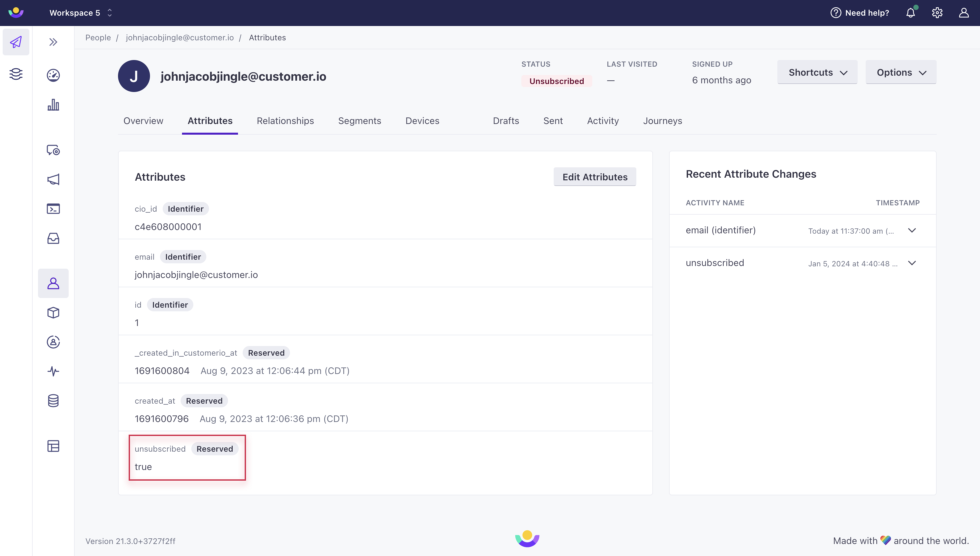Click the Reserved badge beside unsubscribed

point(215,449)
